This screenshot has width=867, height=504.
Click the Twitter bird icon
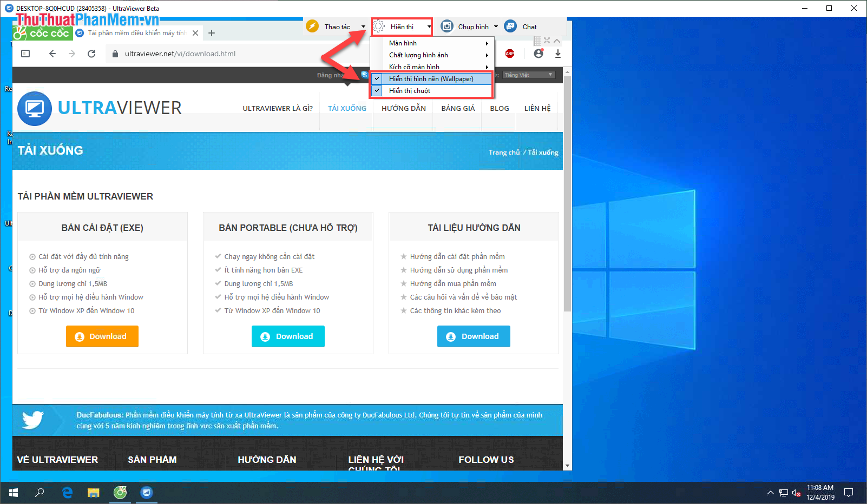(33, 420)
